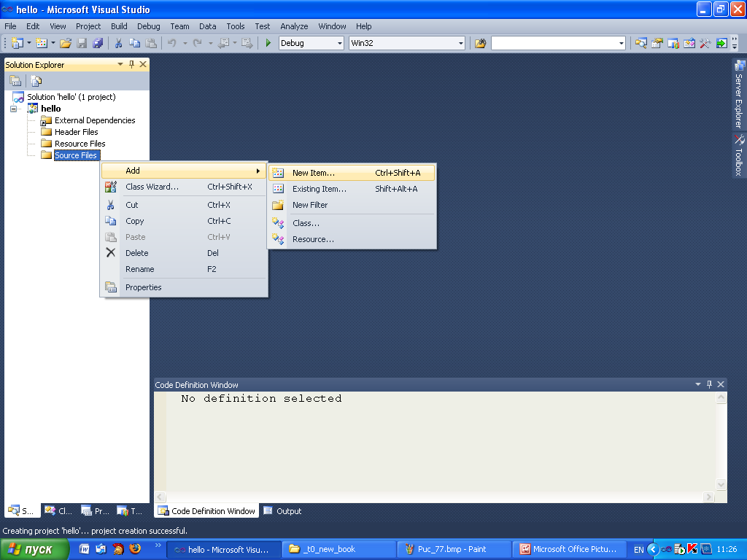The width and height of the screenshot is (747, 560).
Task: Open the Win32 platform dropdown
Action: tap(461, 43)
